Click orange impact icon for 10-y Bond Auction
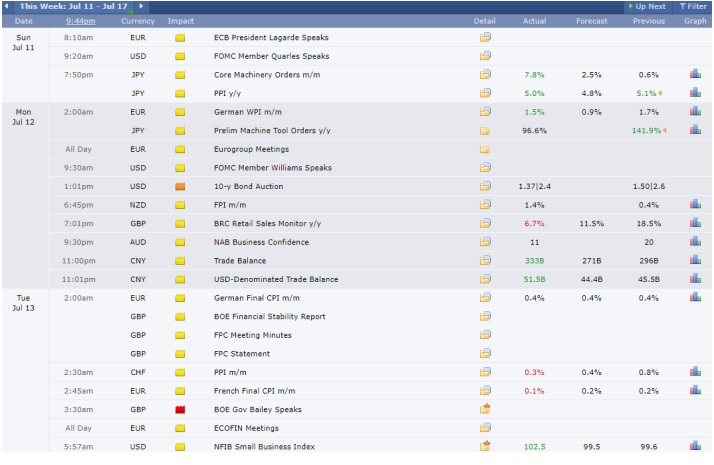This screenshot has width=714, height=465. pos(180,186)
